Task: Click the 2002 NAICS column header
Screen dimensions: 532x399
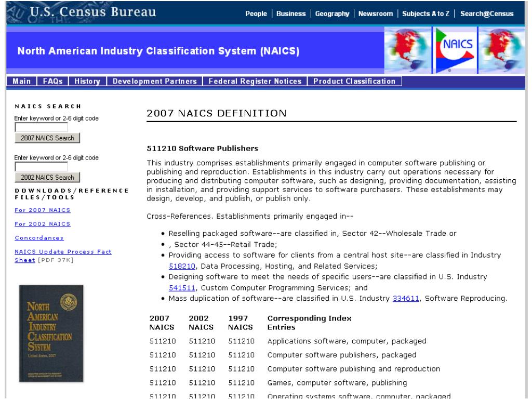Action: point(201,323)
